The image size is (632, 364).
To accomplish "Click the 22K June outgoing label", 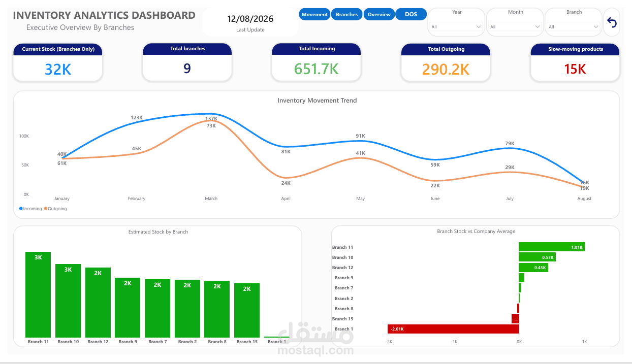I will (x=435, y=186).
